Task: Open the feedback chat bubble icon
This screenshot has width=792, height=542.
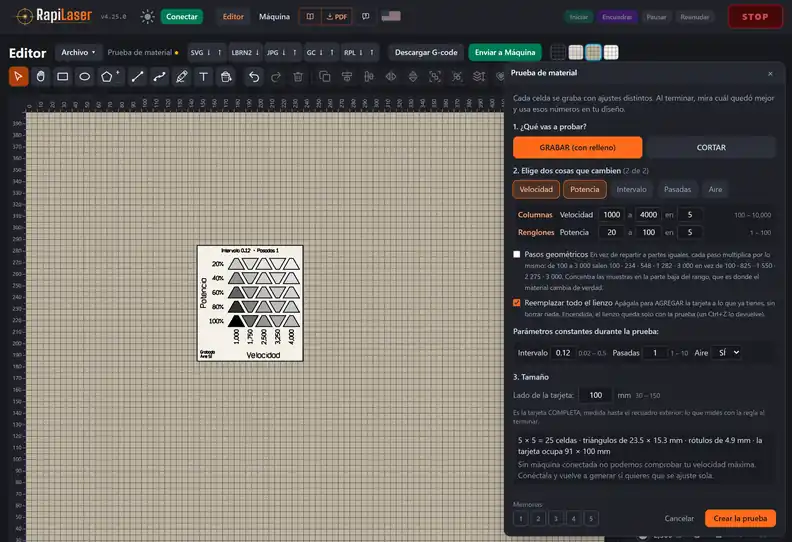Action: click(366, 17)
